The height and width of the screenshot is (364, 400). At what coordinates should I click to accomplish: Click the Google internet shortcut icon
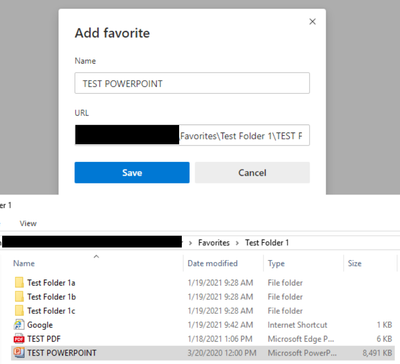tap(19, 325)
